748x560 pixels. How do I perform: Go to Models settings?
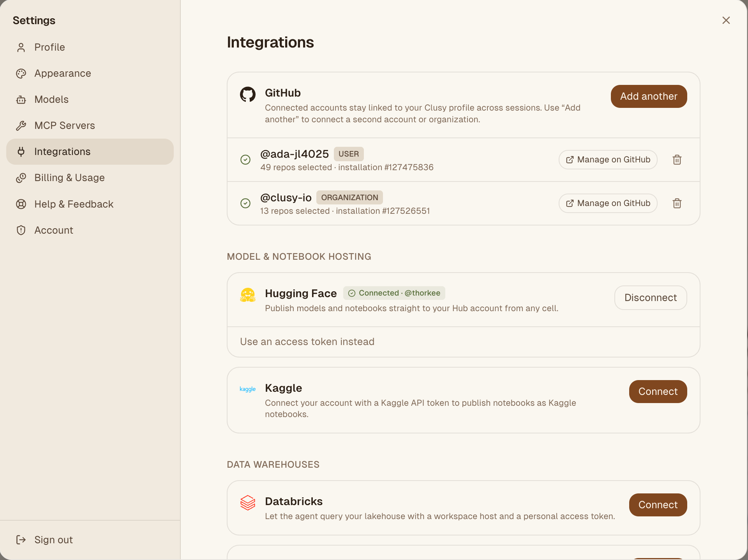click(90, 100)
